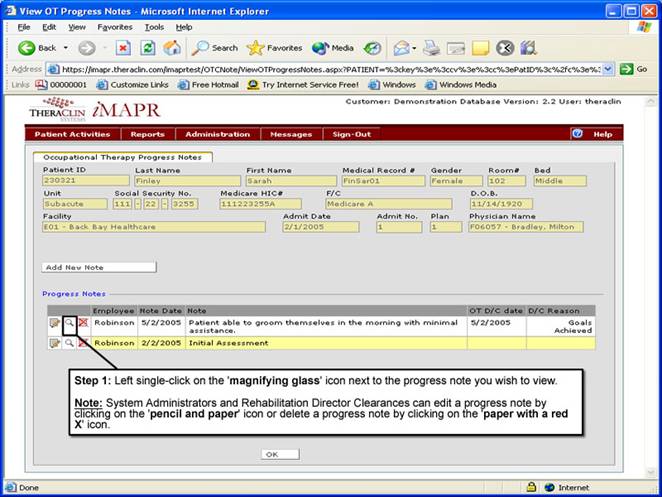Click the Last Name field showing Finley
This screenshot has height=497, width=662.
click(x=186, y=181)
